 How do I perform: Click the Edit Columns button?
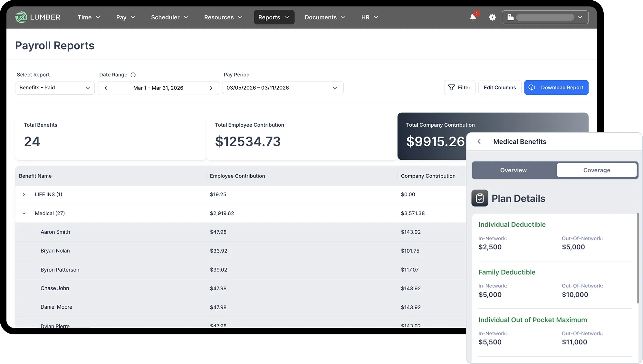(500, 88)
